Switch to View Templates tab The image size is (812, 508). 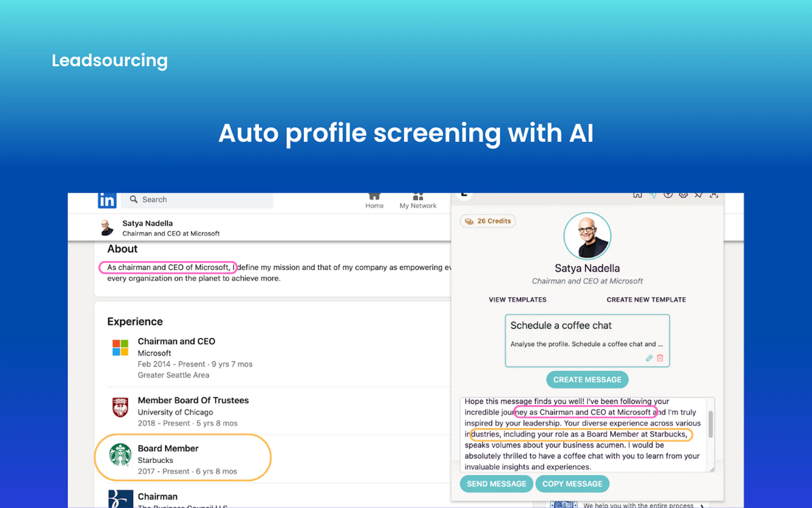517,299
